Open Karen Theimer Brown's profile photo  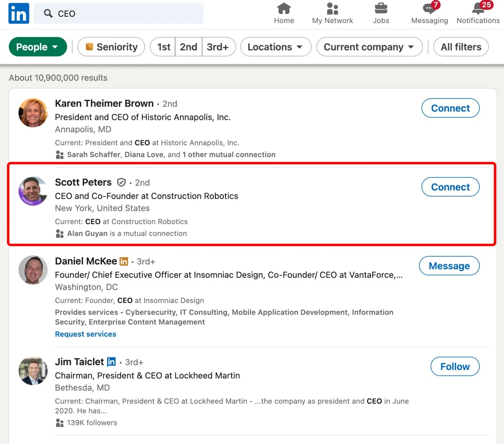[x=33, y=113]
